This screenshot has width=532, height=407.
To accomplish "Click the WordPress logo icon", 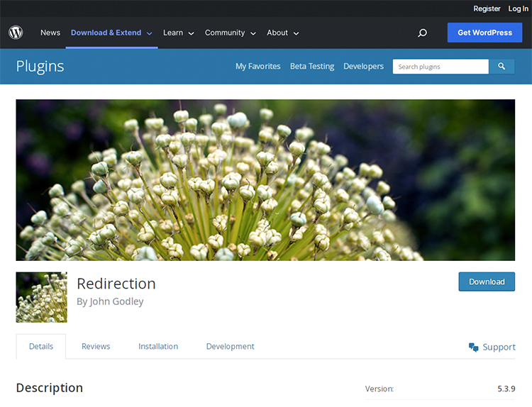I will click(x=16, y=33).
